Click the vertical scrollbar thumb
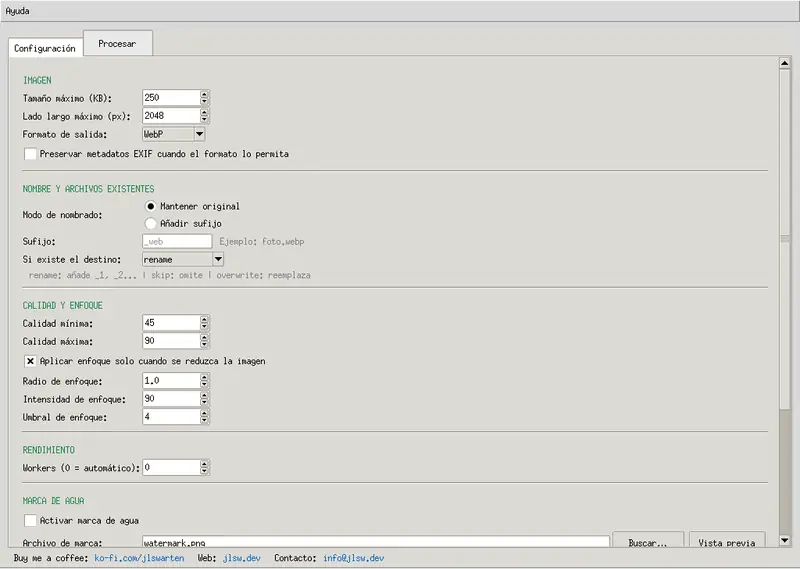This screenshot has height=569, width=800. [785, 239]
